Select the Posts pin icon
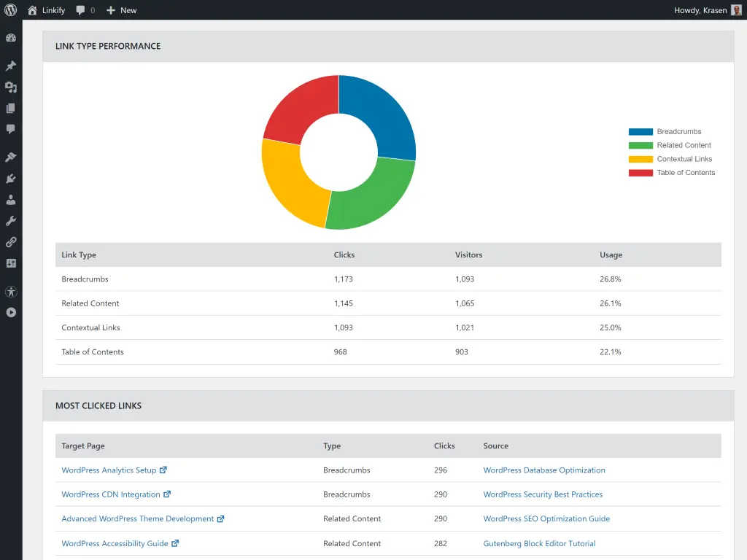This screenshot has width=747, height=560. pos(11,65)
